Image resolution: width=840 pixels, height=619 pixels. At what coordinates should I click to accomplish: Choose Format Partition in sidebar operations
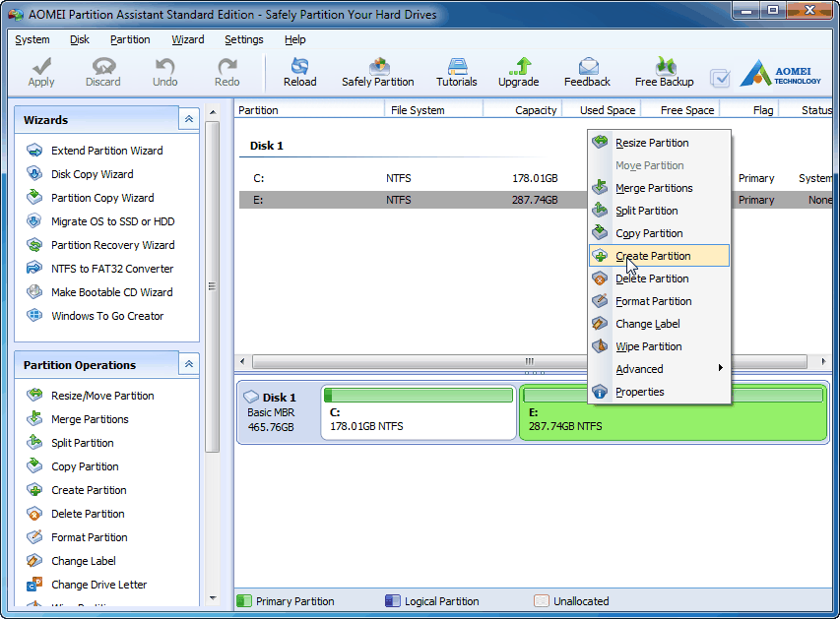[77, 536]
